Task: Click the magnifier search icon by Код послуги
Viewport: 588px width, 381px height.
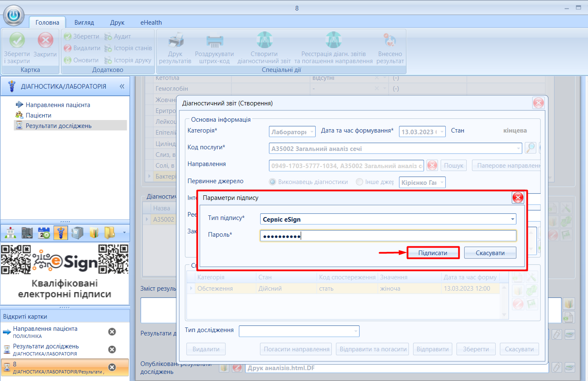Action: (530, 148)
